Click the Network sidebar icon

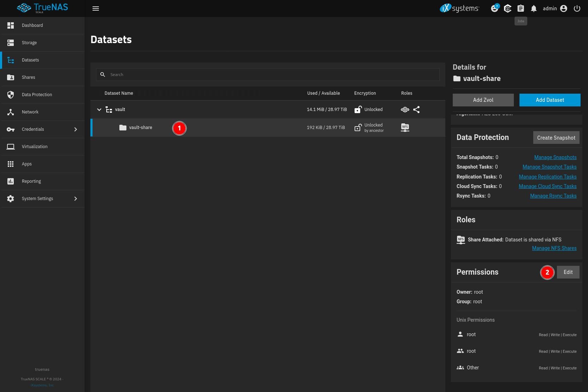[x=11, y=112]
